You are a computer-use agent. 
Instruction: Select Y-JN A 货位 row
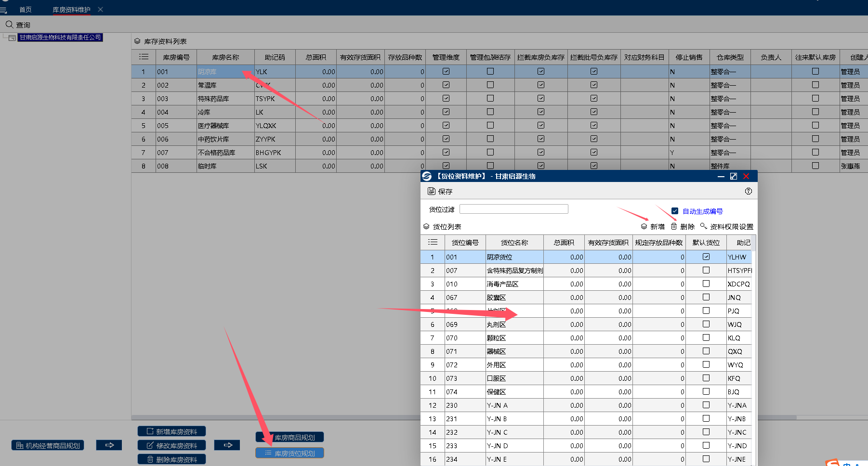click(586, 405)
